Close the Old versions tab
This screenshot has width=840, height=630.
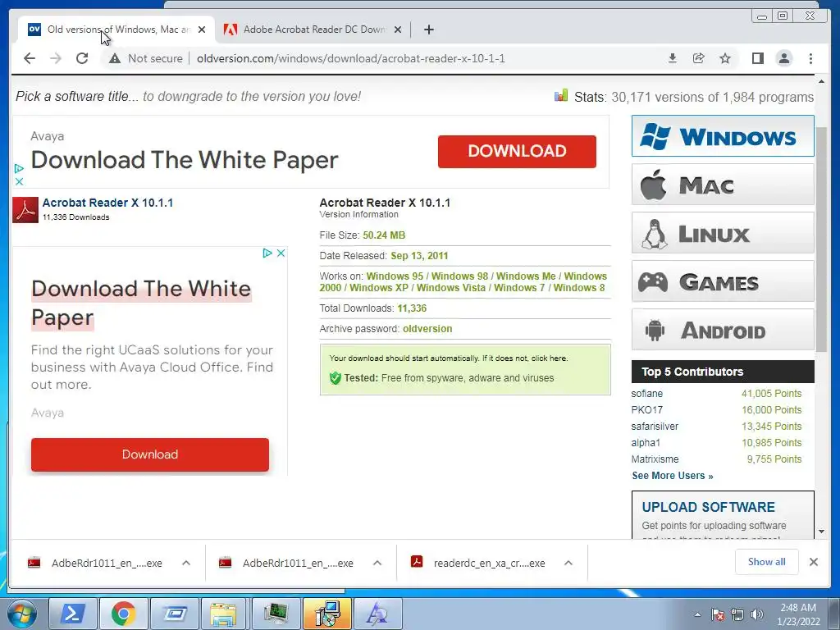coord(202,30)
